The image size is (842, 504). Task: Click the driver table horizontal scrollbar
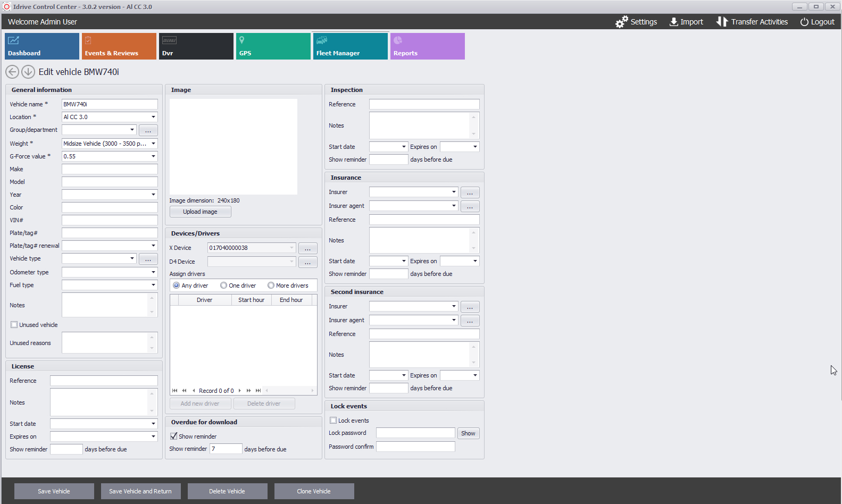point(290,391)
